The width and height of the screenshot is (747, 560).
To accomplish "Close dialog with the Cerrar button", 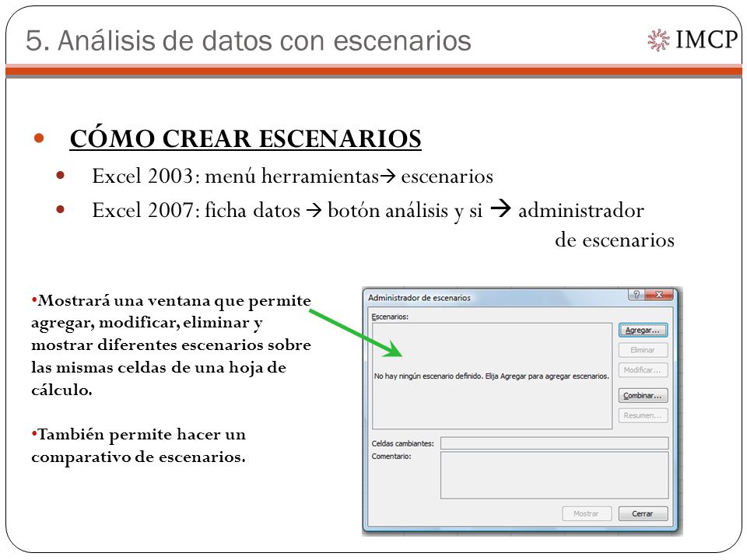I will point(643,513).
